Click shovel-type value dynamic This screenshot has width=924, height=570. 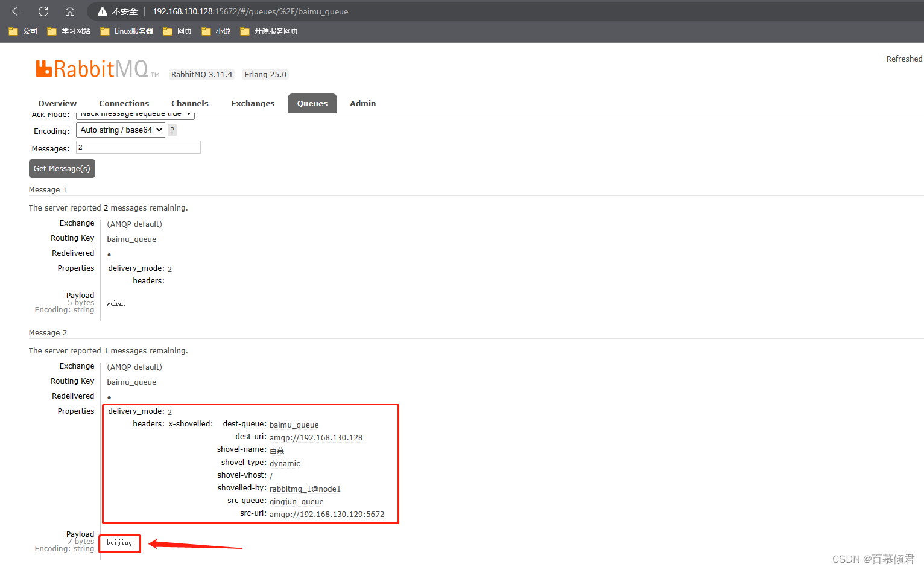pos(285,464)
